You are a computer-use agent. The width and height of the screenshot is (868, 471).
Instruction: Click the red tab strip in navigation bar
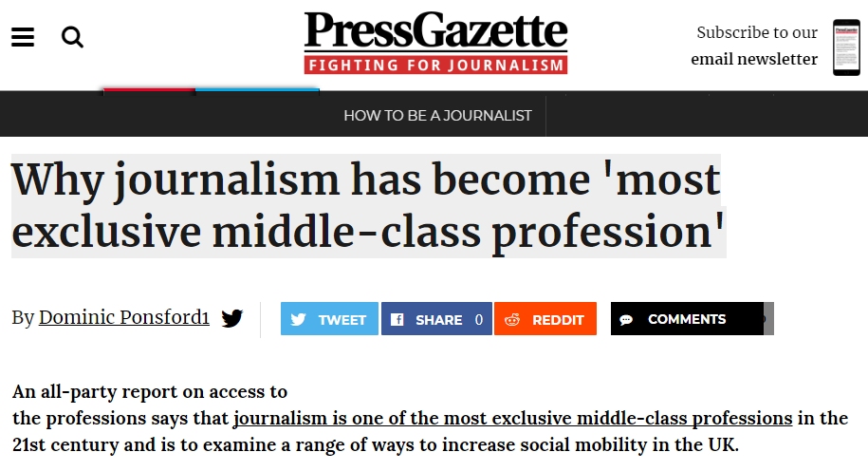point(148,90)
